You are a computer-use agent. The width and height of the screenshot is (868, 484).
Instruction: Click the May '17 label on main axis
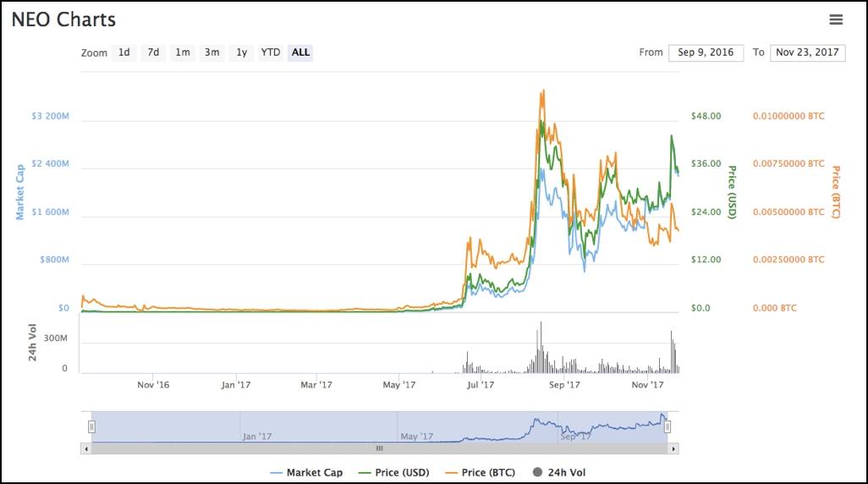398,385
